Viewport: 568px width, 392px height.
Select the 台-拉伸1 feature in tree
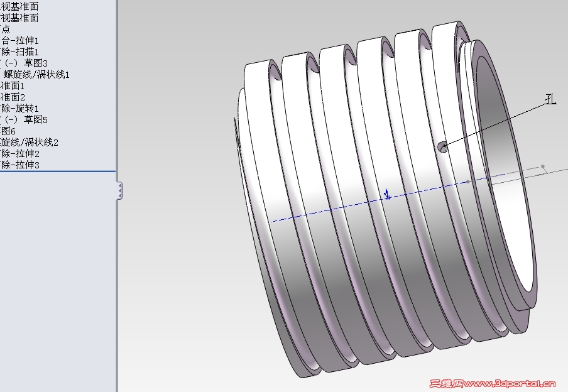pyautogui.click(x=19, y=40)
